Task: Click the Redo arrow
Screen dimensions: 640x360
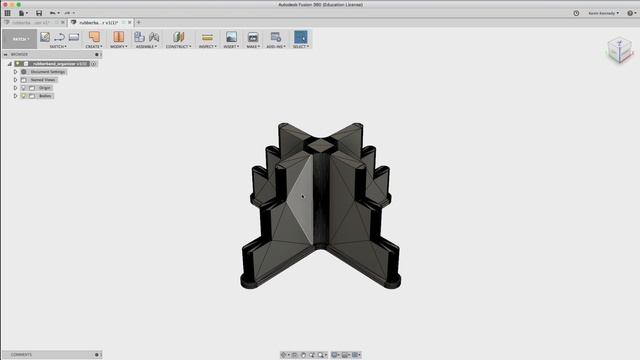Action: click(x=67, y=13)
